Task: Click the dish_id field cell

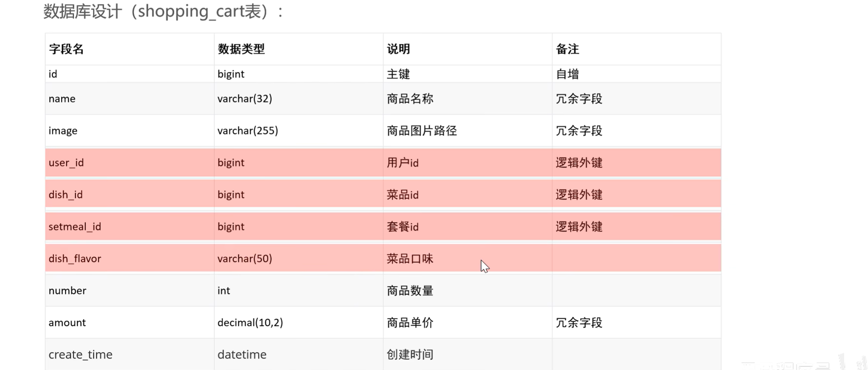Action: coord(129,194)
